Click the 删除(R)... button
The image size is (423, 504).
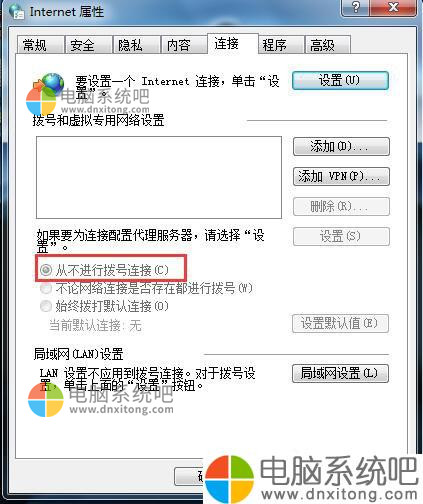coord(341,206)
